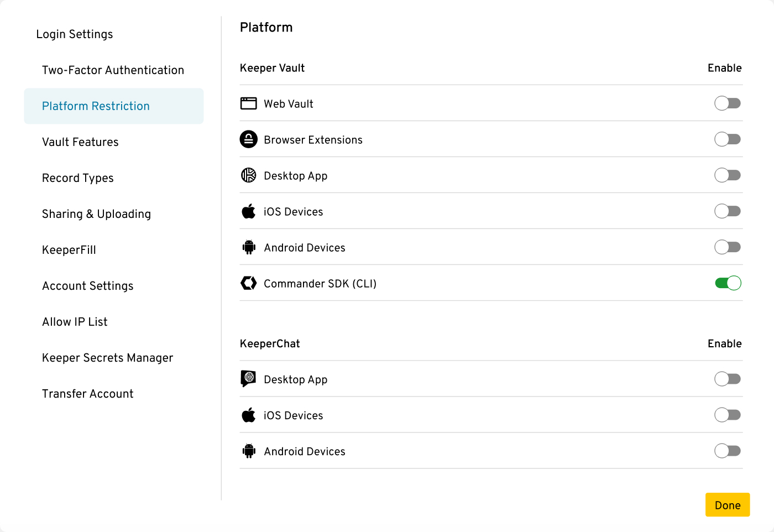Click the Keeper Vault iOS Apple icon
Screen dimensions: 774x532
(249, 211)
